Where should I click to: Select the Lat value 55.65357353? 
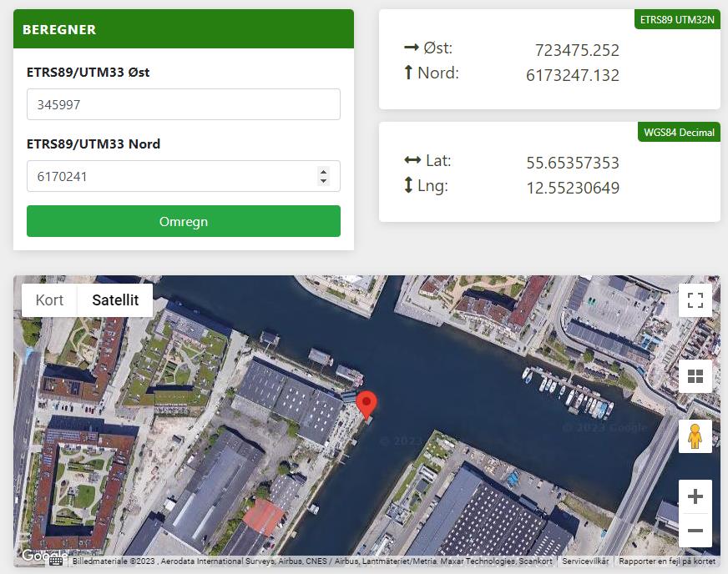click(x=573, y=163)
